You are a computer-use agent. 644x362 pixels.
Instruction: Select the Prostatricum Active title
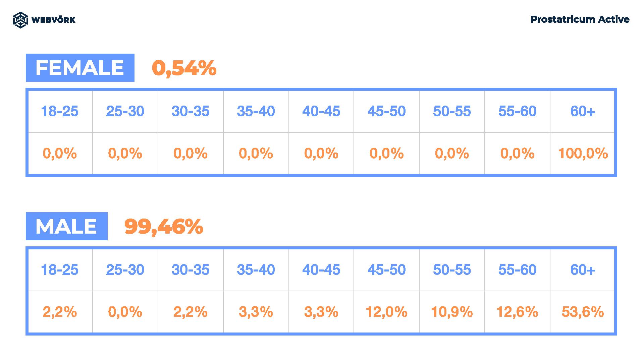pos(580,19)
